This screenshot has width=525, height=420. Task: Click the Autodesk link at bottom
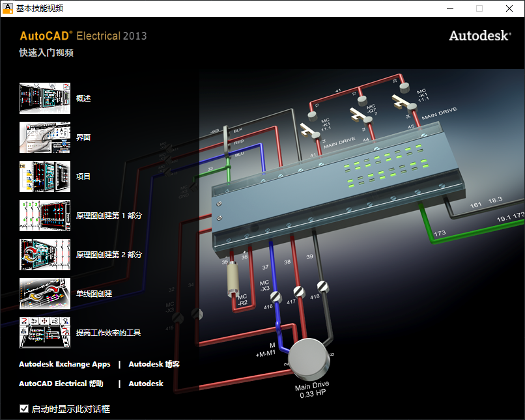pyautogui.click(x=146, y=384)
